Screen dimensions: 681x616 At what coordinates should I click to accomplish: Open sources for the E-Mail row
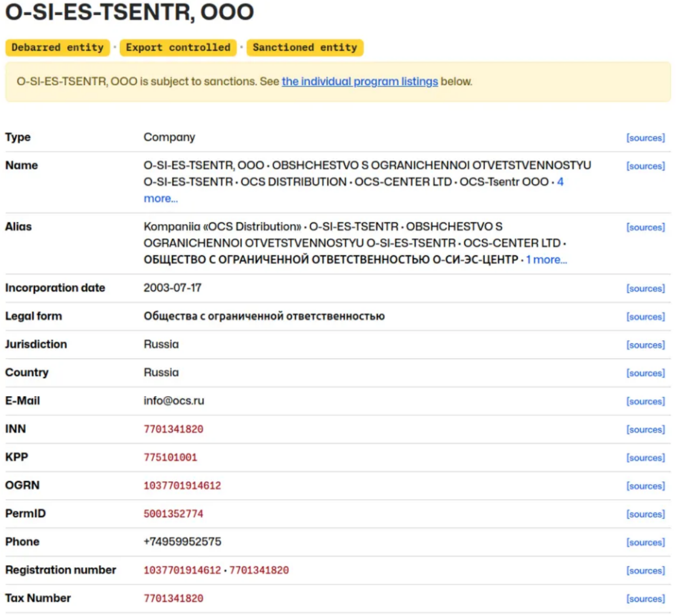pyautogui.click(x=645, y=401)
